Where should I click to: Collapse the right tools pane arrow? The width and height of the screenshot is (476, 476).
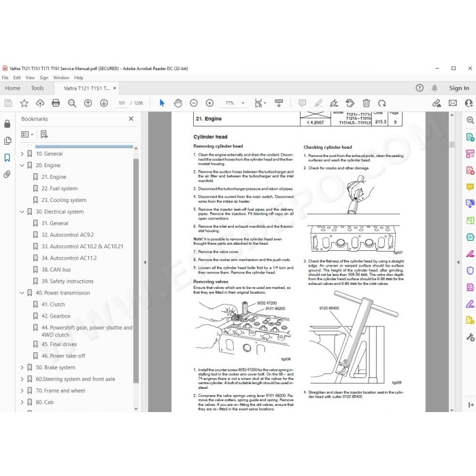pyautogui.click(x=458, y=262)
